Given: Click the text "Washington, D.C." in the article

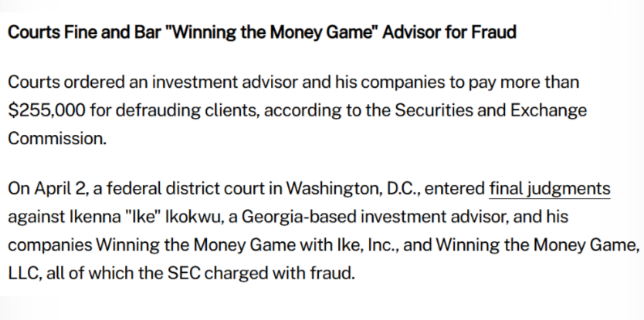Looking at the screenshot, I should 353,189.
